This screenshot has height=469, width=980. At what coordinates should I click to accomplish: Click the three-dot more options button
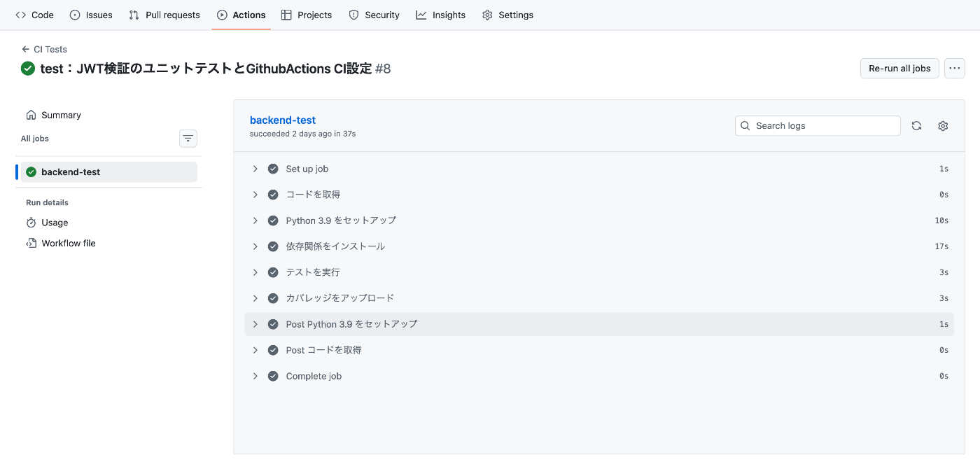pyautogui.click(x=955, y=69)
